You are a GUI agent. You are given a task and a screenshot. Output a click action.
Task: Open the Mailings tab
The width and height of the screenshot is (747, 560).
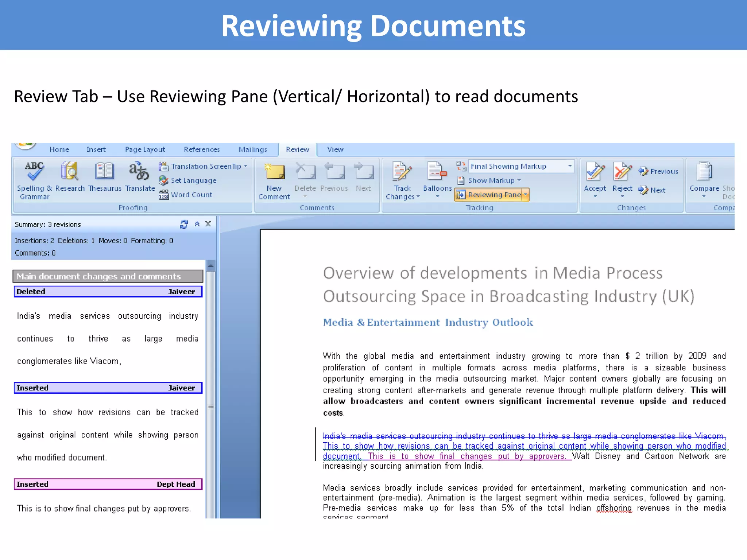253,149
